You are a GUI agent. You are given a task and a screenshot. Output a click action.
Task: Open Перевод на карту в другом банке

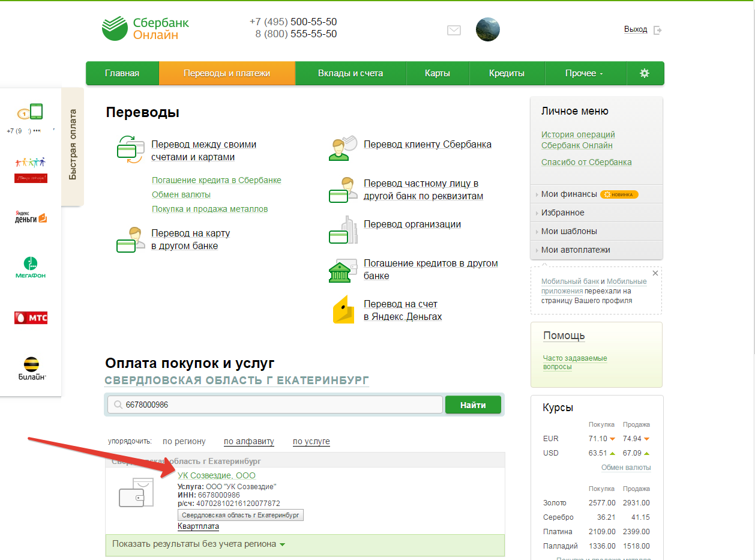190,239
